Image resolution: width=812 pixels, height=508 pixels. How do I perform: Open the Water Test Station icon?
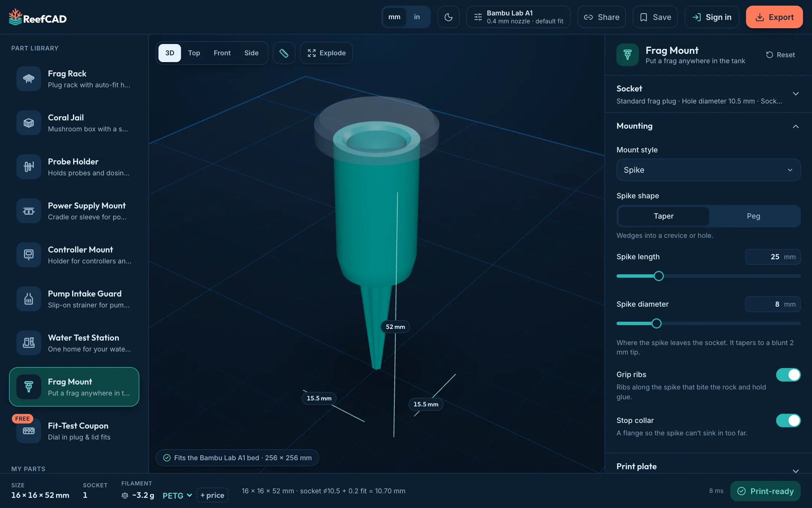click(29, 343)
